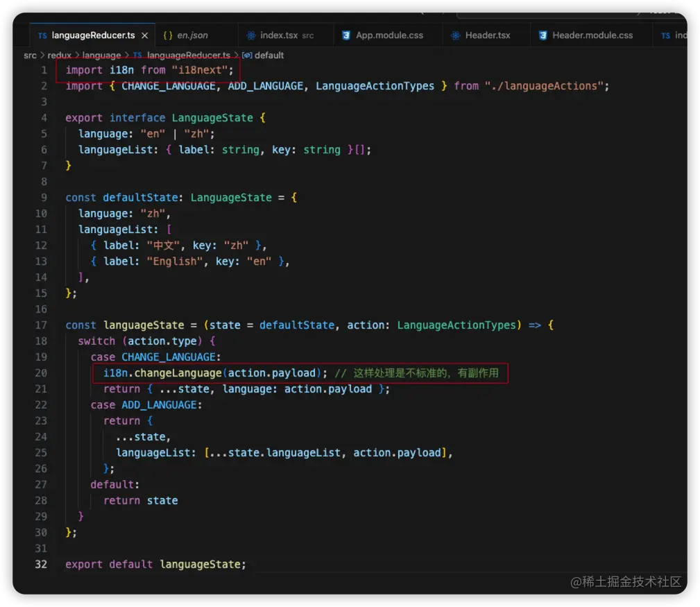
Task: Click the JSON braces icon on en.json tab
Action: (x=168, y=35)
